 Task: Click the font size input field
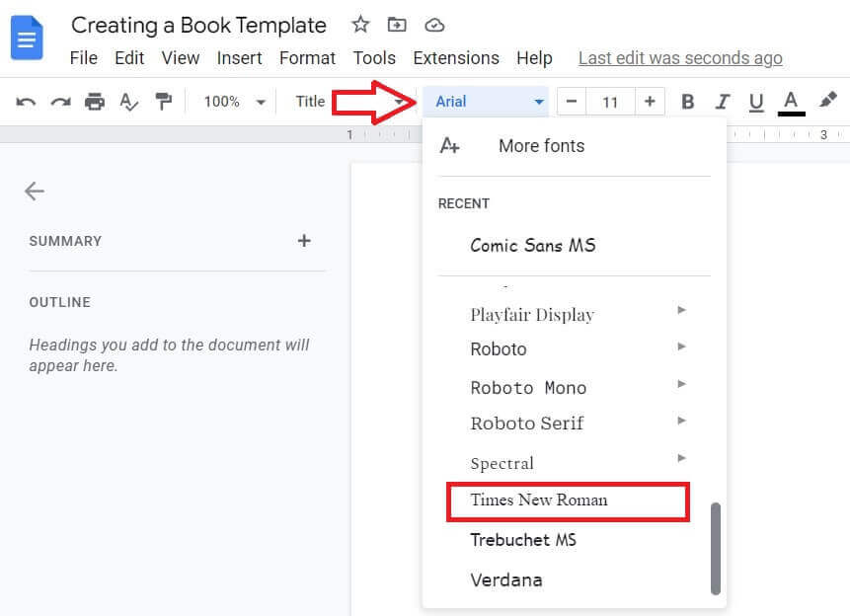pyautogui.click(x=609, y=101)
